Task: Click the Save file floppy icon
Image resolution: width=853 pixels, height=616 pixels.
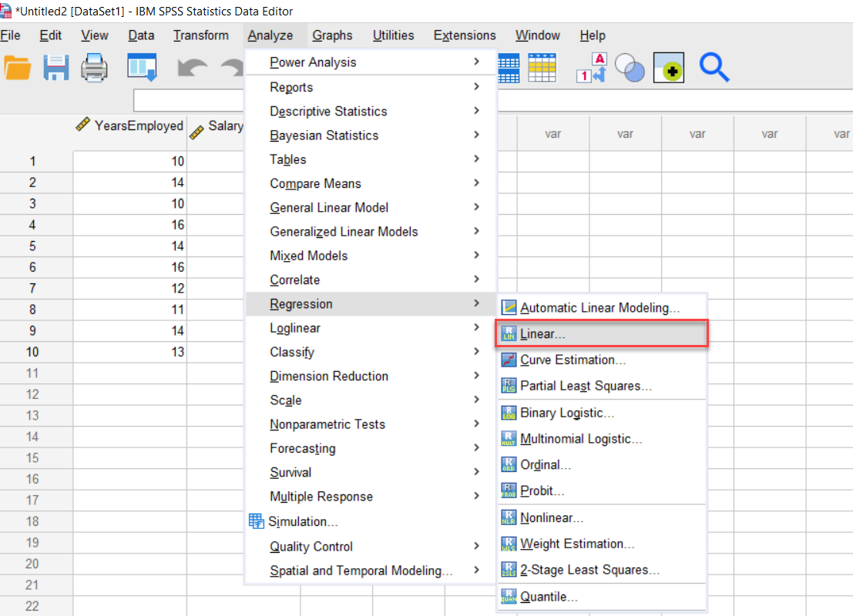Action: tap(56, 68)
